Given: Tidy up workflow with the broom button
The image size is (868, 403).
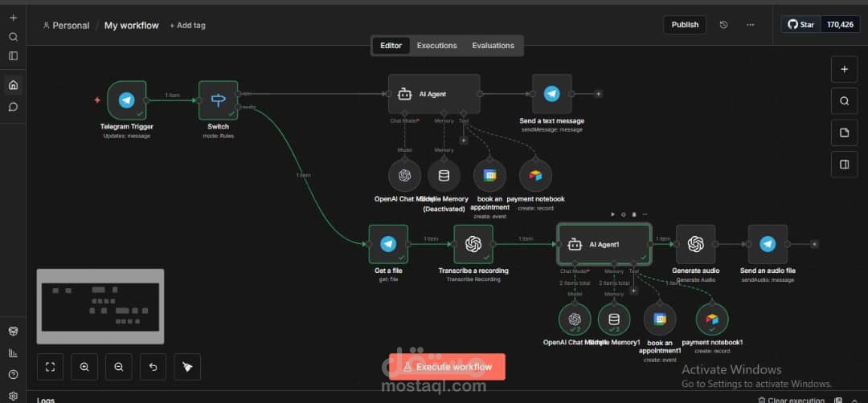Looking at the screenshot, I should click(187, 367).
